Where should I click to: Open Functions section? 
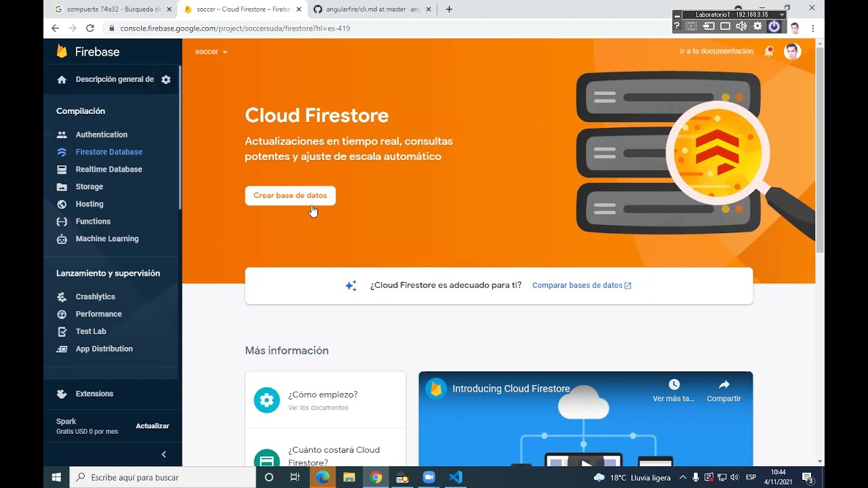pos(93,222)
